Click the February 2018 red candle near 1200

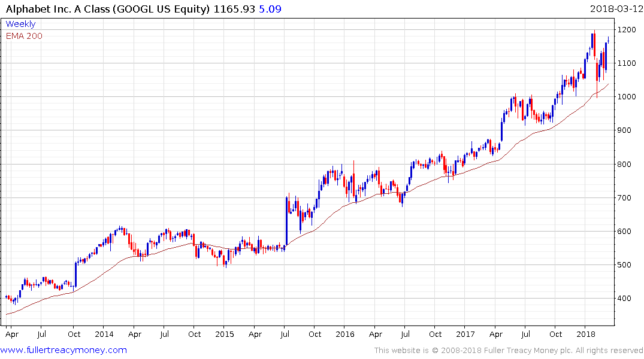(595, 44)
